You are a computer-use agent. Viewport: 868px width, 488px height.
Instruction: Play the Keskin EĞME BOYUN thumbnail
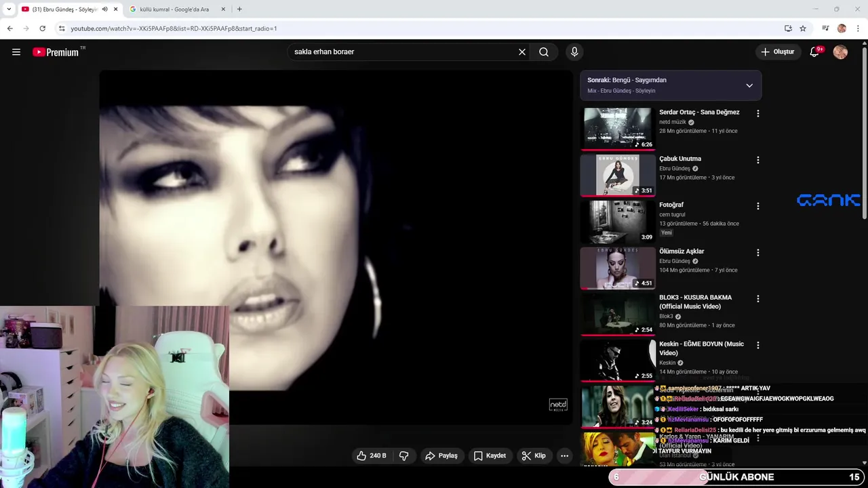(618, 360)
